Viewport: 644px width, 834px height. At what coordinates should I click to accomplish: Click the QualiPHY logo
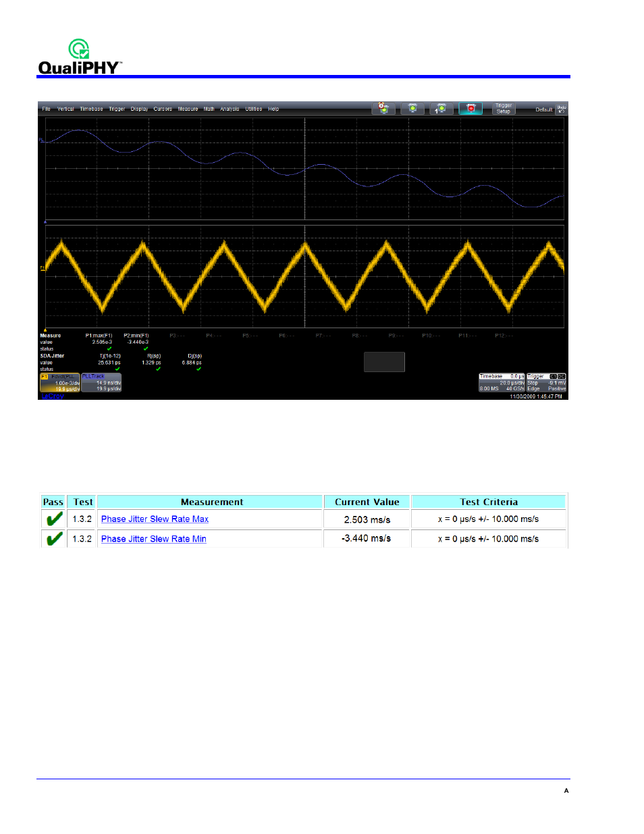coord(80,57)
